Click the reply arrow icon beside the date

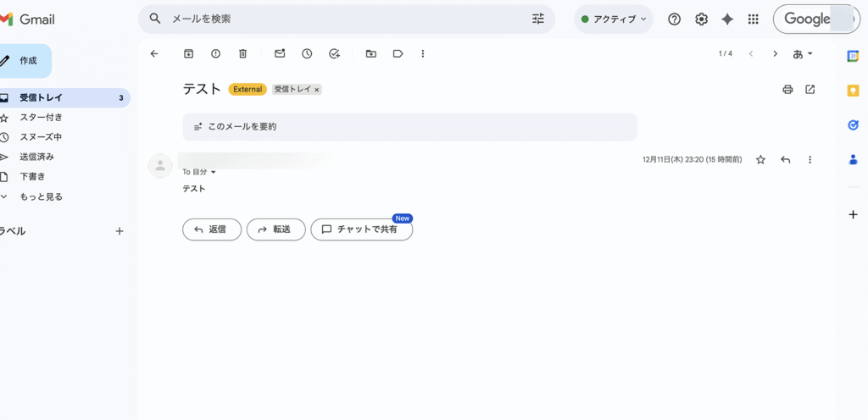(x=786, y=160)
